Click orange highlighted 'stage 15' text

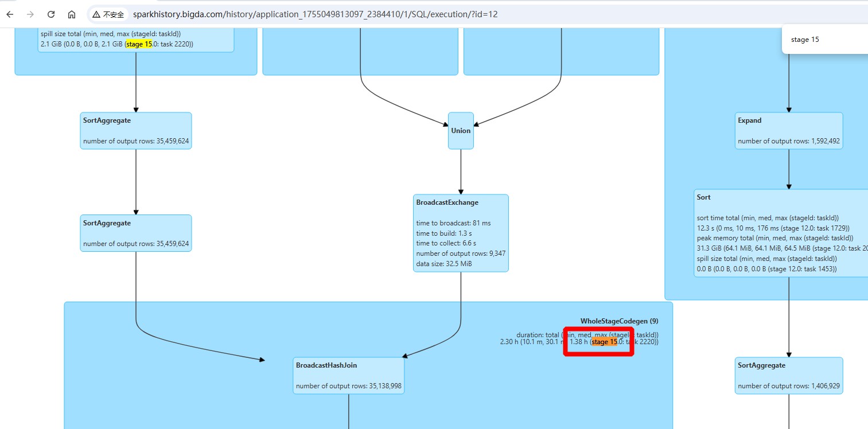click(x=605, y=342)
